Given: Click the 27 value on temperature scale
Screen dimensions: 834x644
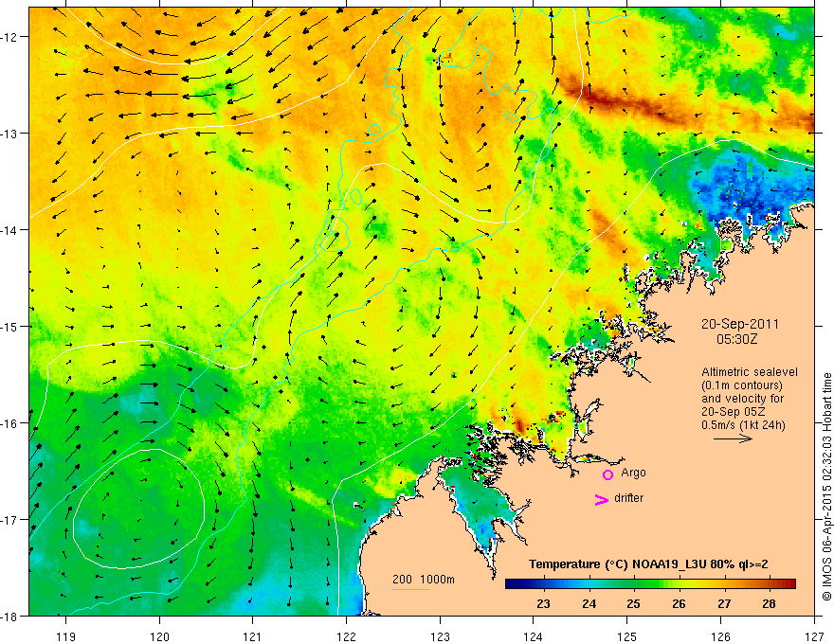Looking at the screenshot, I should pyautogui.click(x=724, y=604).
